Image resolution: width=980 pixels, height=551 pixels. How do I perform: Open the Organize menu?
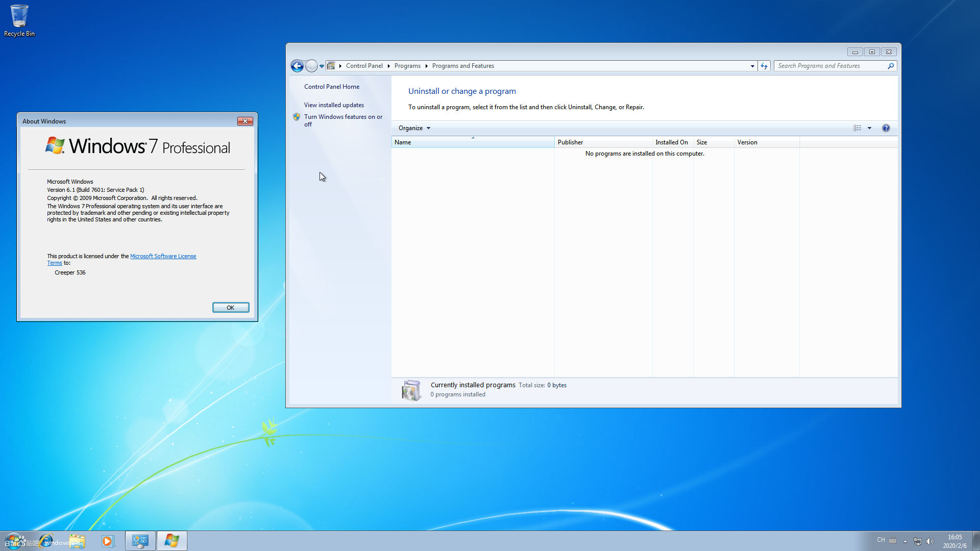coord(414,128)
